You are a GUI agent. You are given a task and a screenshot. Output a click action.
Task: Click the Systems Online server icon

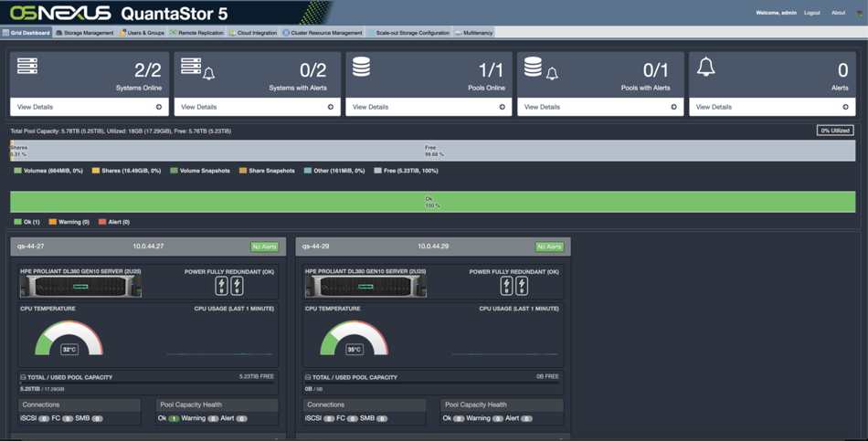click(x=27, y=66)
